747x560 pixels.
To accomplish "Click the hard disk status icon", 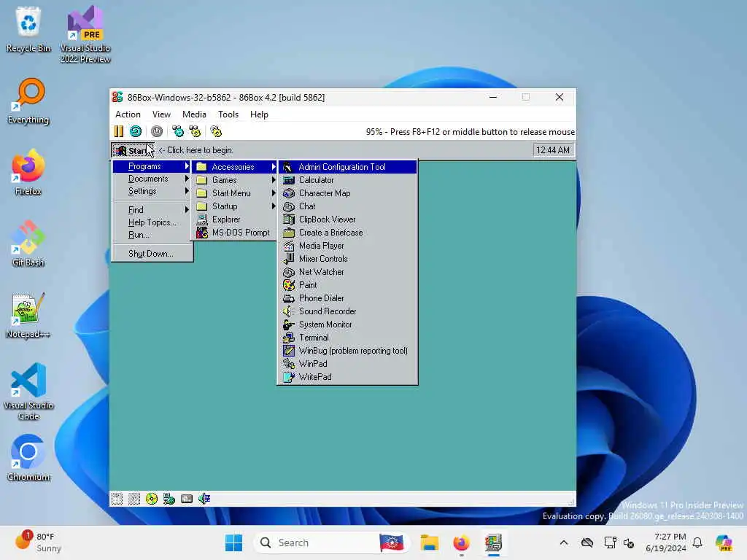I will click(187, 499).
